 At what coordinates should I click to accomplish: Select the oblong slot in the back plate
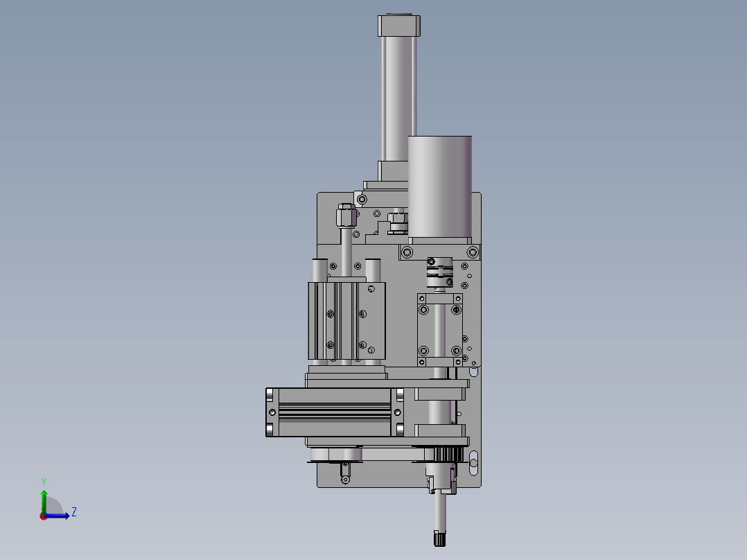coord(473,462)
